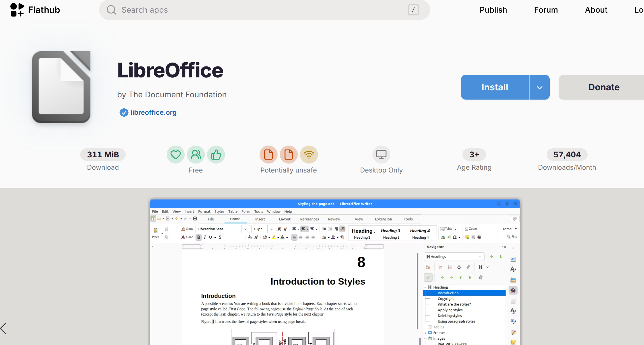644x345 pixels.
Task: Click the Omega special character icon
Action: [455, 237]
